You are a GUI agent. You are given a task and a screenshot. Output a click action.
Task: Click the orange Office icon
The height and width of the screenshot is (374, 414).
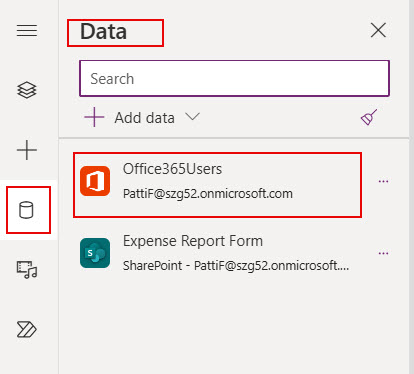tap(95, 181)
